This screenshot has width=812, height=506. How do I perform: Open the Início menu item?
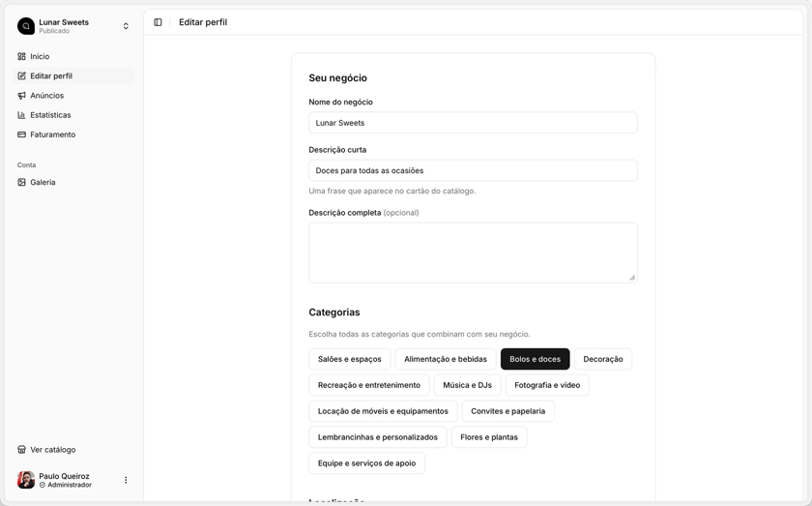pyautogui.click(x=74, y=56)
